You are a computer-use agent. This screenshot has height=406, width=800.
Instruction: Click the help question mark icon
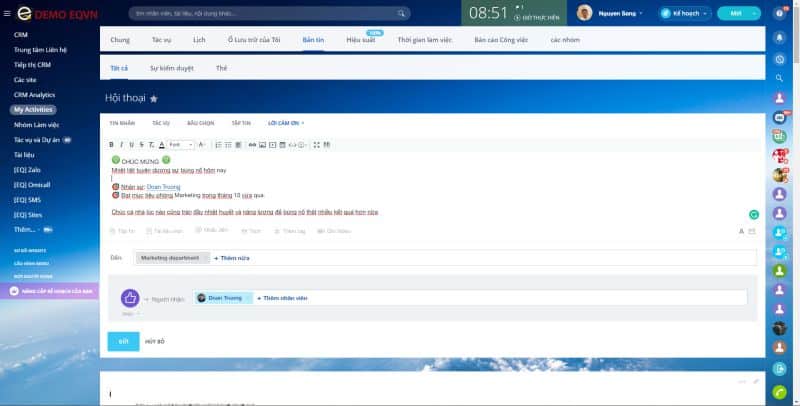(x=780, y=13)
